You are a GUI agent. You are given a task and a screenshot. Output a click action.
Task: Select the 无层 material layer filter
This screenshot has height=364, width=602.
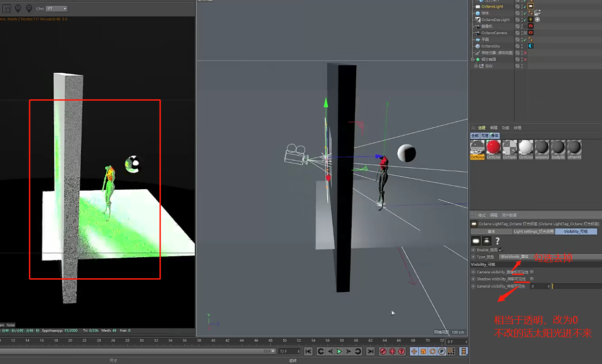pos(485,136)
